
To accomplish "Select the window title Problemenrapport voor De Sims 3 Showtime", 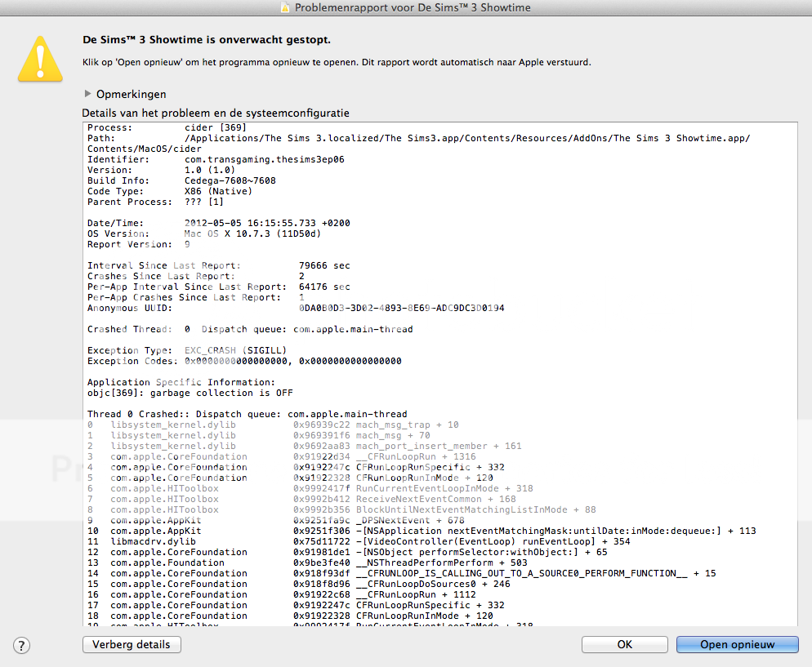I will pos(413,8).
